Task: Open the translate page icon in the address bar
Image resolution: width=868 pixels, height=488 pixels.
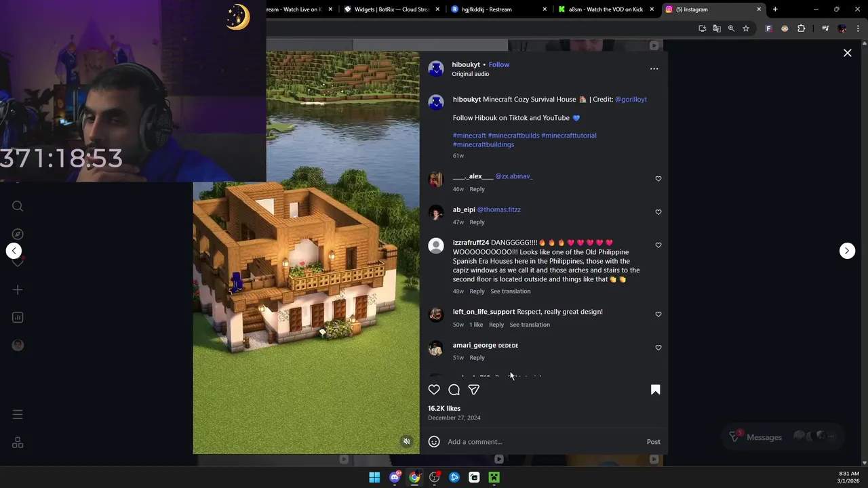Action: 717,28
